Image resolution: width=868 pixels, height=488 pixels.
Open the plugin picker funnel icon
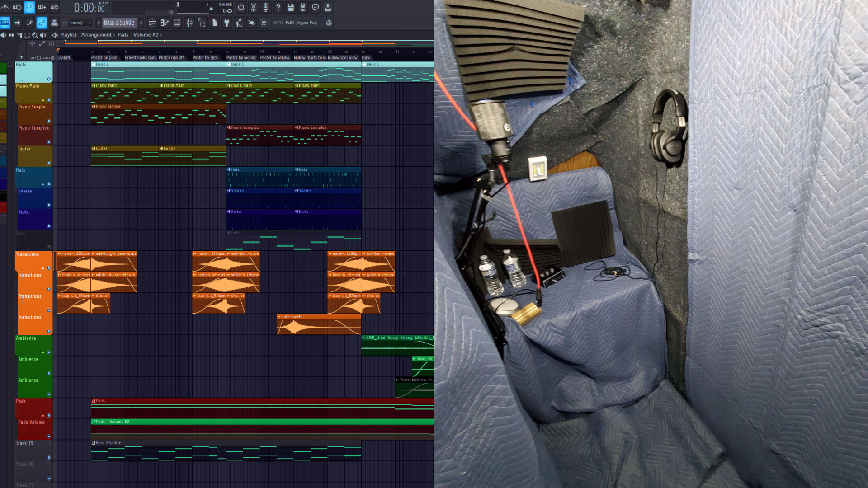(x=226, y=23)
